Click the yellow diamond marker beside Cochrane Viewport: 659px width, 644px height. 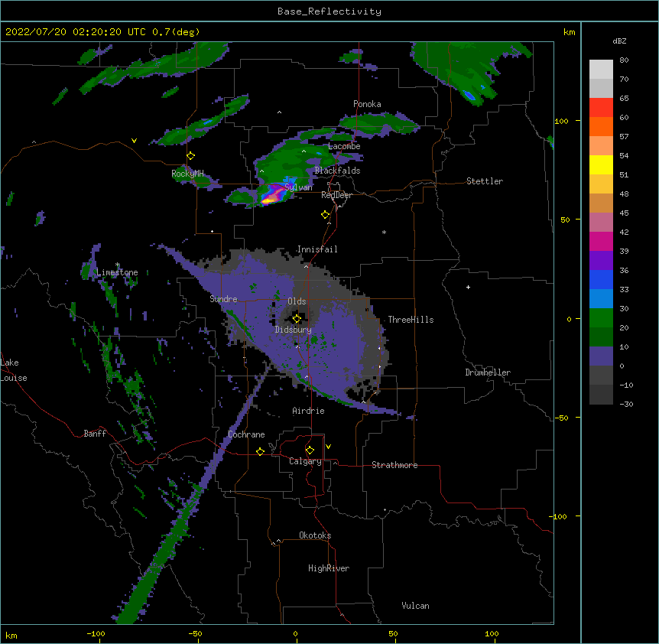(260, 451)
